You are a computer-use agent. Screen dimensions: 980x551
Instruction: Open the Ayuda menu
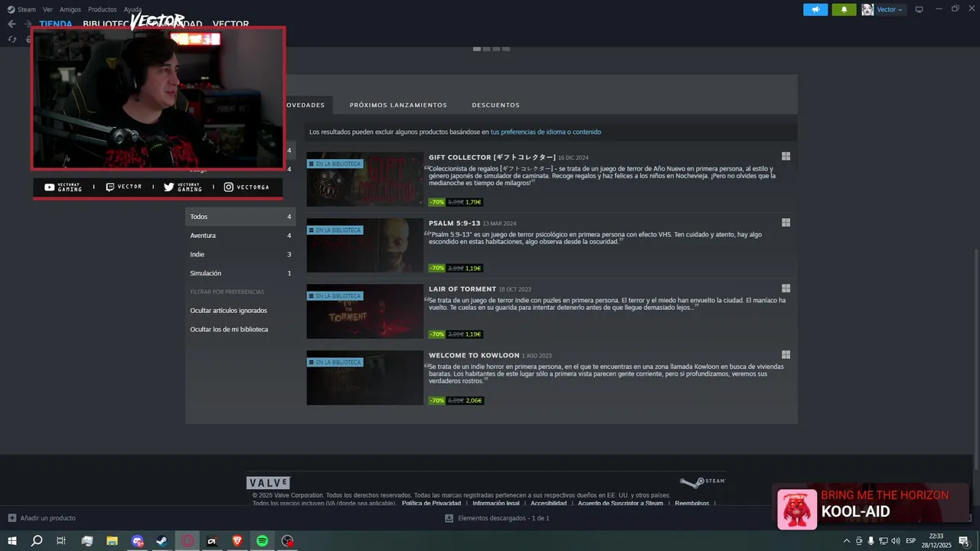click(x=132, y=9)
